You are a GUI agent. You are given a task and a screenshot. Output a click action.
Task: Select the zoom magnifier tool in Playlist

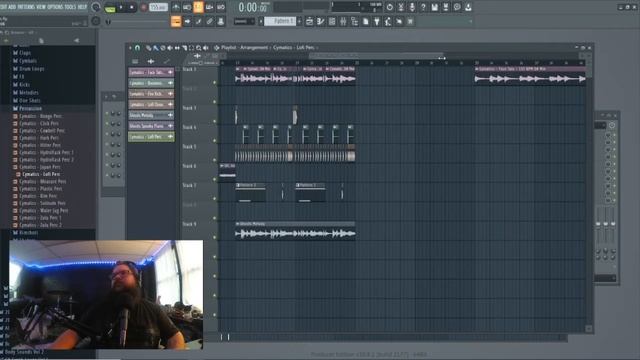tap(198, 48)
